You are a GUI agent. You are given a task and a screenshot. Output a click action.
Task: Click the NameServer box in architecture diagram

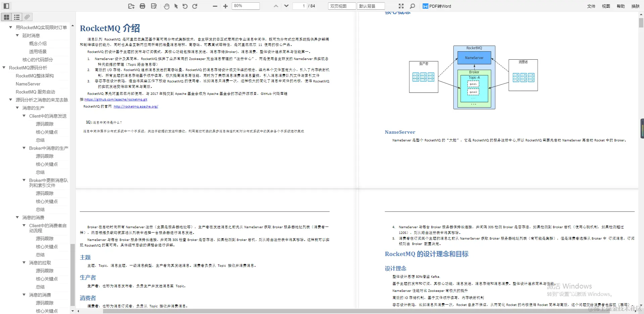(474, 58)
